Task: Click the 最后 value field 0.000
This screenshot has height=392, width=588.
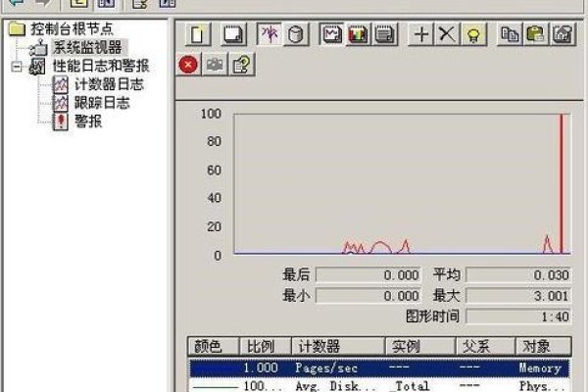Action: pos(368,275)
